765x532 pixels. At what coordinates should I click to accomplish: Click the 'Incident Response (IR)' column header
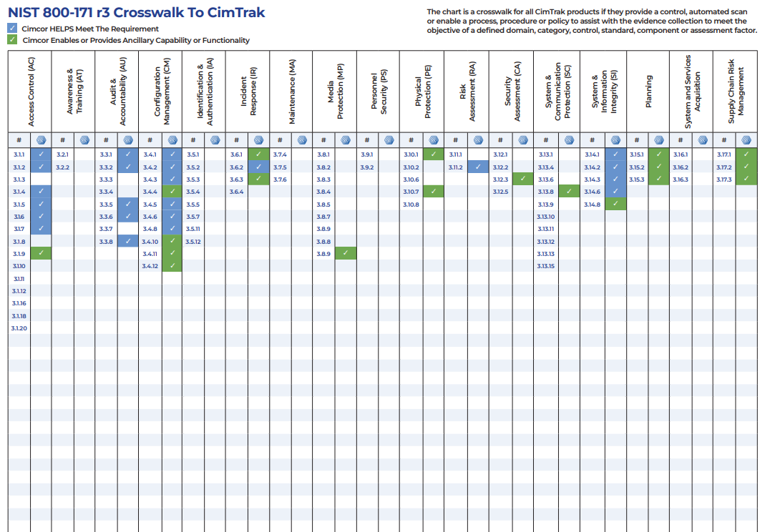coord(248,92)
